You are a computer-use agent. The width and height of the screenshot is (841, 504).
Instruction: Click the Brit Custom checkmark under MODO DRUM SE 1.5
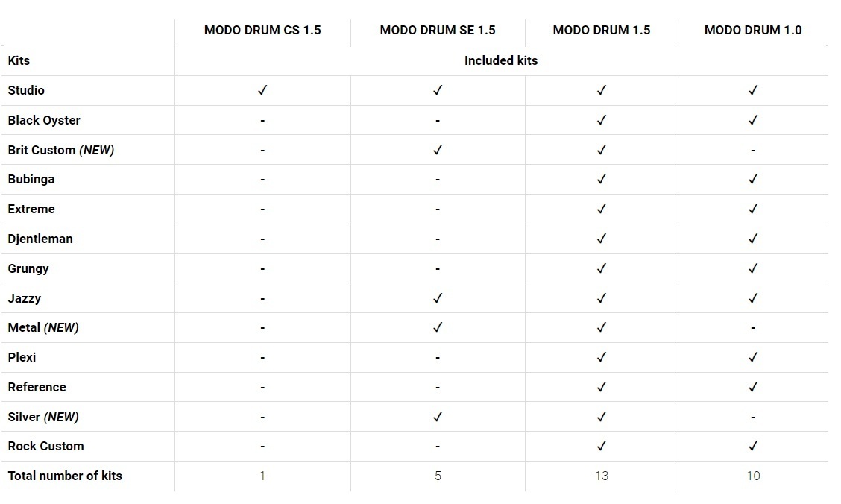click(438, 150)
